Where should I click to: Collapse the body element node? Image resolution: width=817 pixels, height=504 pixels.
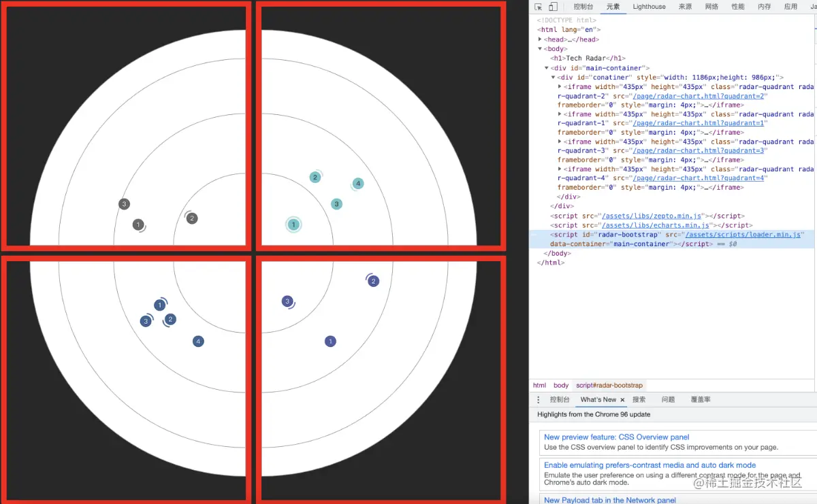[x=540, y=49]
